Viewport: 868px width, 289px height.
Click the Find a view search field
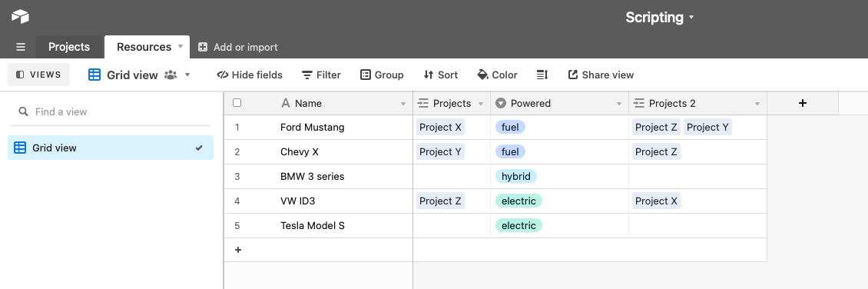click(x=111, y=111)
